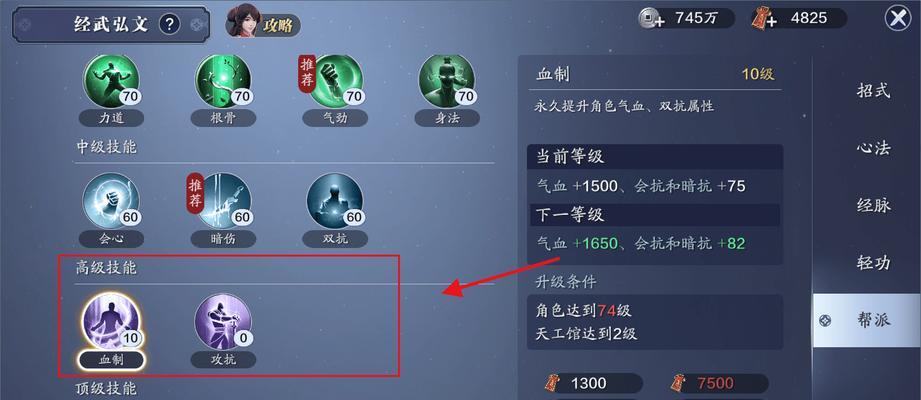
Task: Go to the 轻功 tab
Action: [873, 263]
